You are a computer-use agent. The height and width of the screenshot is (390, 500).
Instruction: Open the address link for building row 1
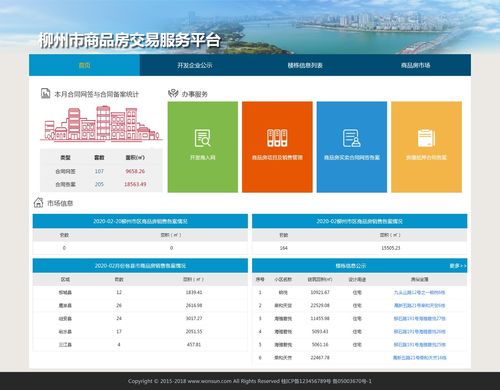[419, 292]
